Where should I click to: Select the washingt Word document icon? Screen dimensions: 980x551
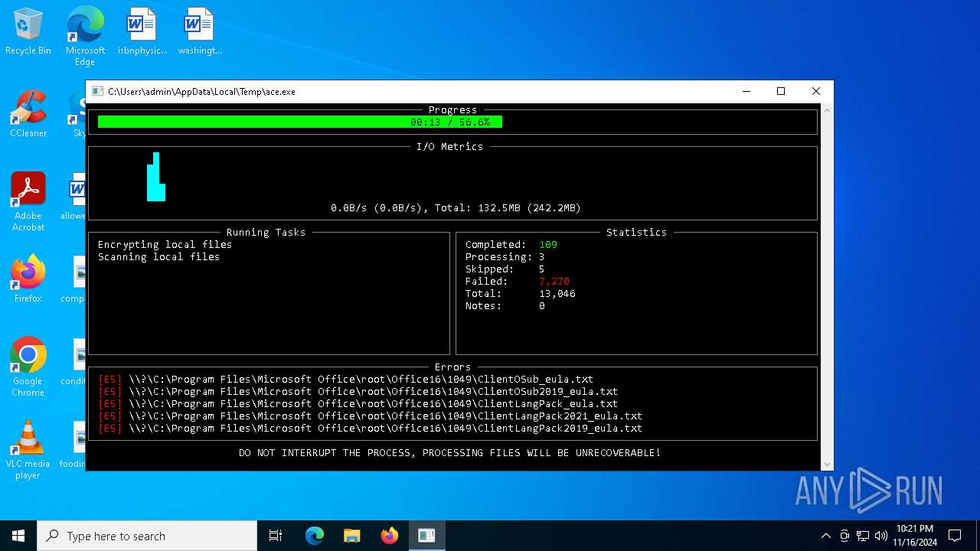200,31
